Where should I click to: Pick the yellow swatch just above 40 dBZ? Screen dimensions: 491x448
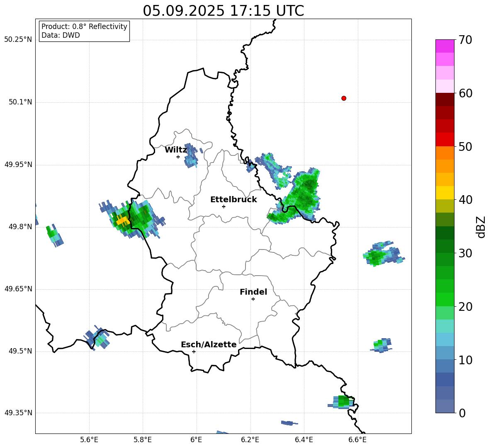coord(445,193)
